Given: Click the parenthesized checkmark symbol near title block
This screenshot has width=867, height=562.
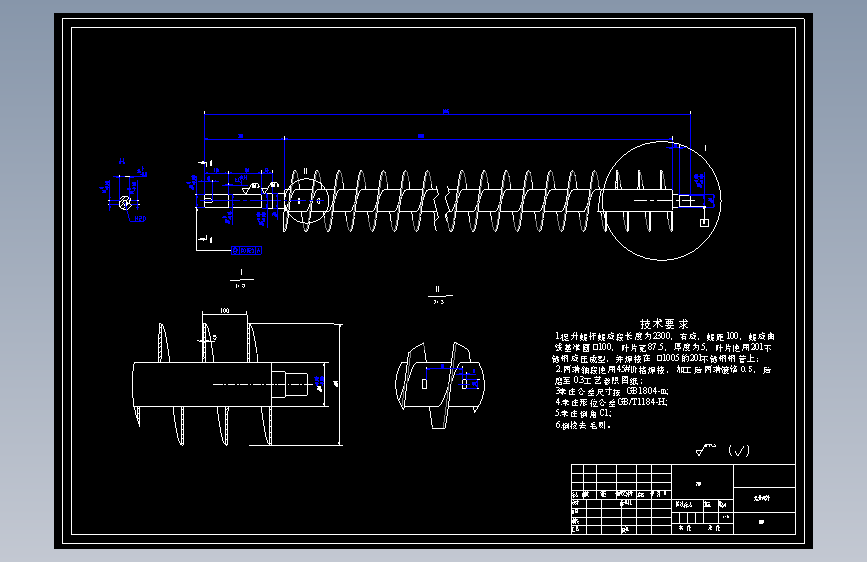Looking at the screenshot, I should click(x=739, y=451).
